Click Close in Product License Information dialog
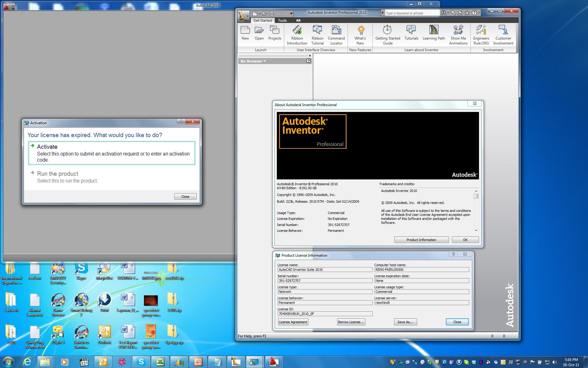The image size is (588, 368). pos(457,322)
